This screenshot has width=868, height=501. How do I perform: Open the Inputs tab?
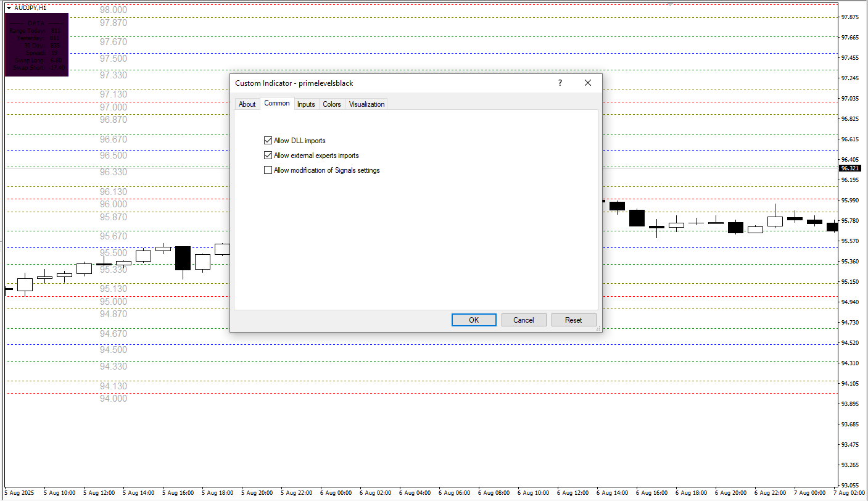pyautogui.click(x=306, y=104)
